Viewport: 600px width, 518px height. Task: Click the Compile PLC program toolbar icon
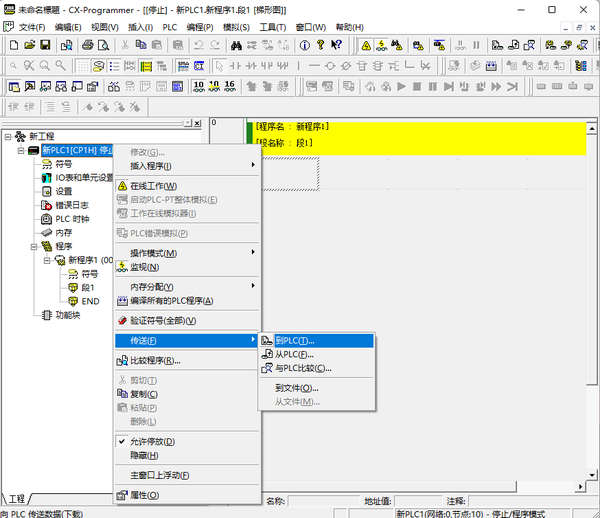click(491, 66)
